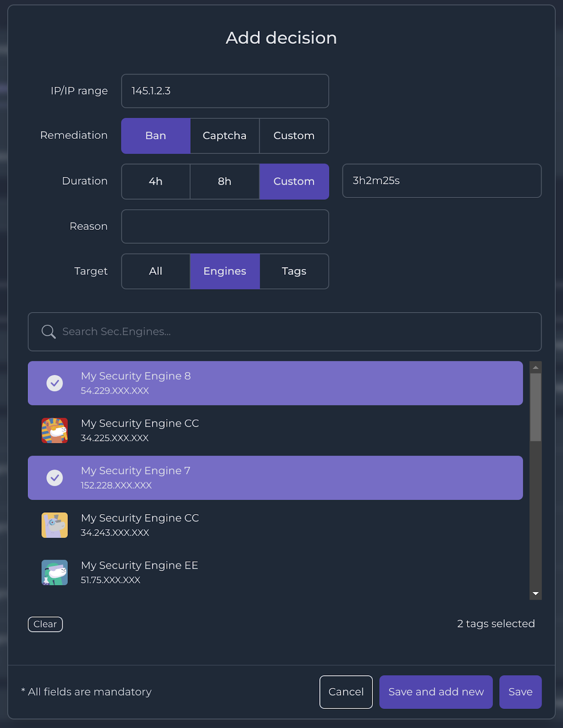Click the dinosaur avatar of Engine EE
Image resolution: width=563 pixels, height=728 pixels.
tap(55, 572)
